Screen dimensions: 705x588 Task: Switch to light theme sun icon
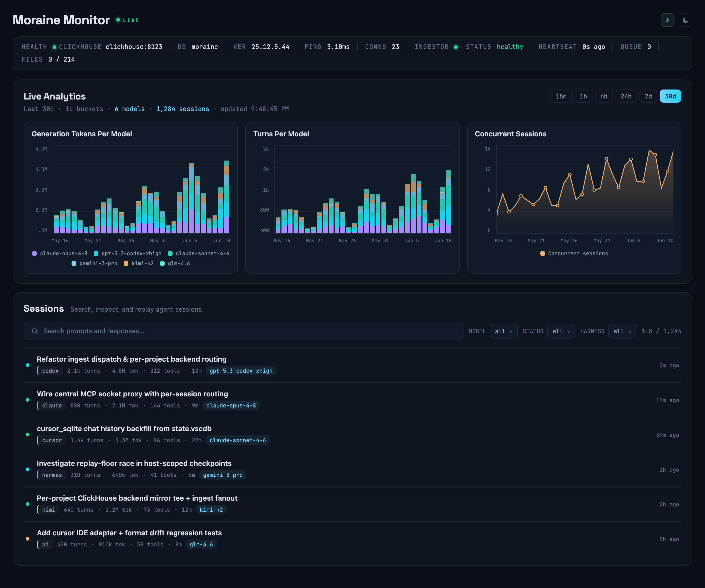[x=667, y=20]
